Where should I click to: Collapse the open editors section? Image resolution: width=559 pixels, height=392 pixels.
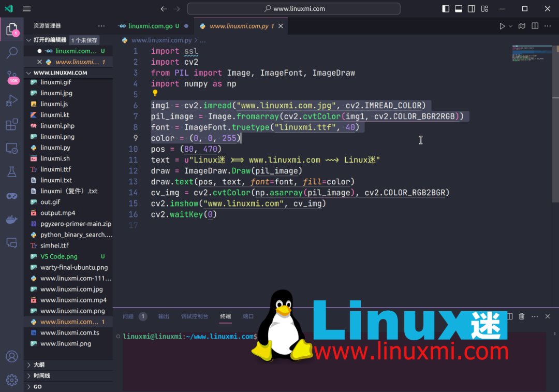pos(29,40)
